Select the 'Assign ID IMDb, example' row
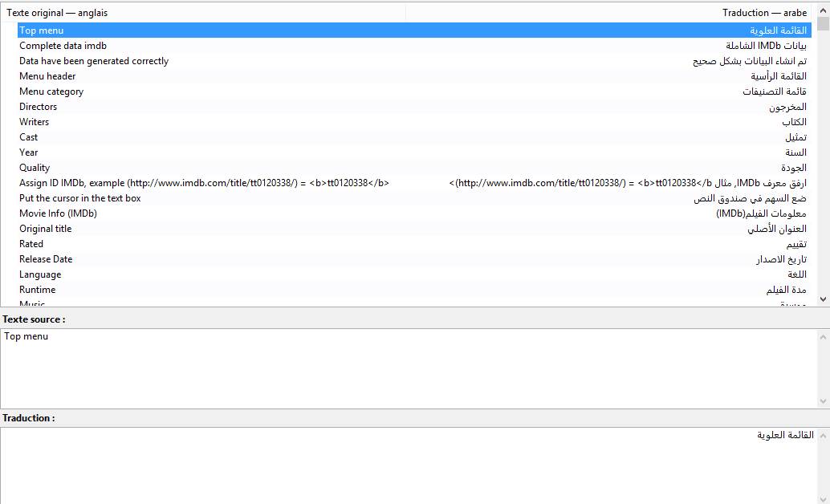Viewport: 830px width, 504px height. [x=414, y=183]
